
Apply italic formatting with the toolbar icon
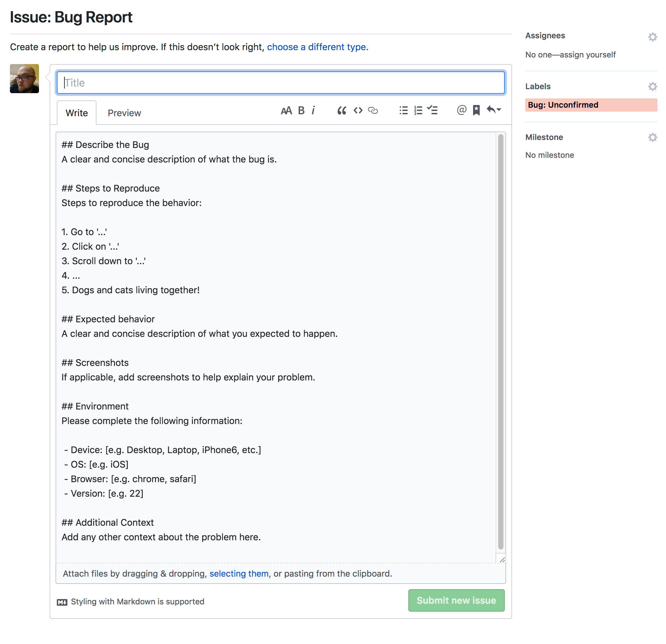(313, 110)
